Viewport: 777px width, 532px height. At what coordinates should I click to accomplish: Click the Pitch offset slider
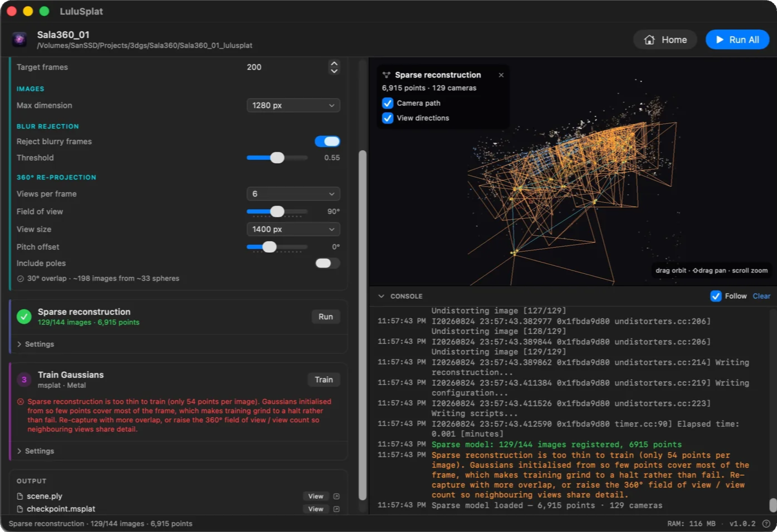coord(277,247)
